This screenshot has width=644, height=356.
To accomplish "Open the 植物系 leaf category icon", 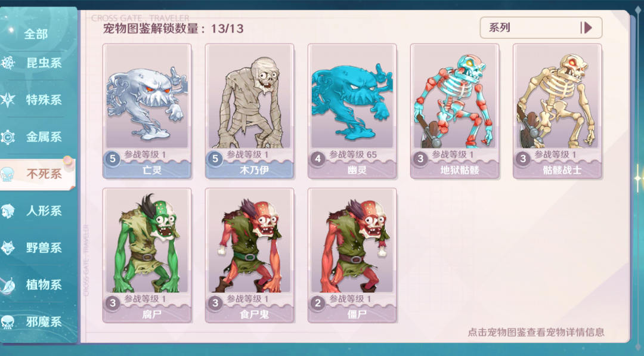I will 8,284.
